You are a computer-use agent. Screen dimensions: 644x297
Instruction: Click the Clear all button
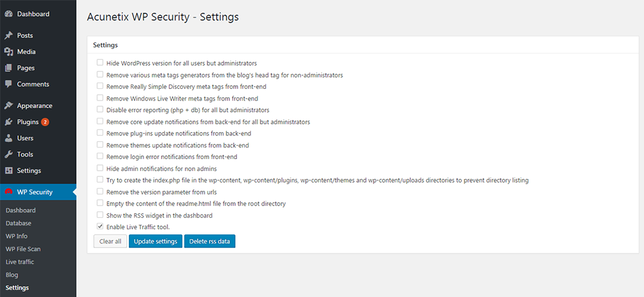tap(110, 241)
